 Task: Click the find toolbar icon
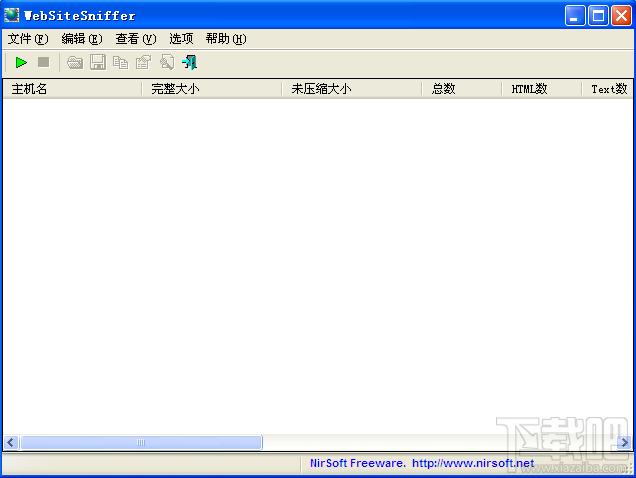point(167,62)
